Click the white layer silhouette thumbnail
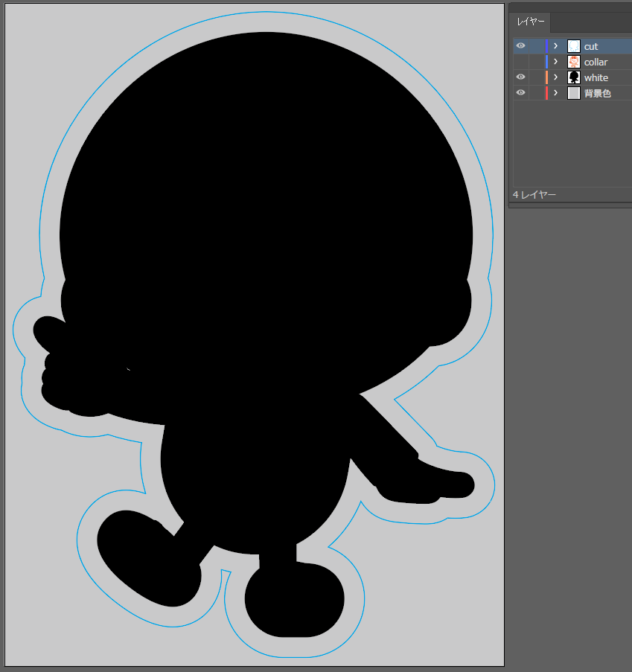The width and height of the screenshot is (632, 672). coord(573,77)
